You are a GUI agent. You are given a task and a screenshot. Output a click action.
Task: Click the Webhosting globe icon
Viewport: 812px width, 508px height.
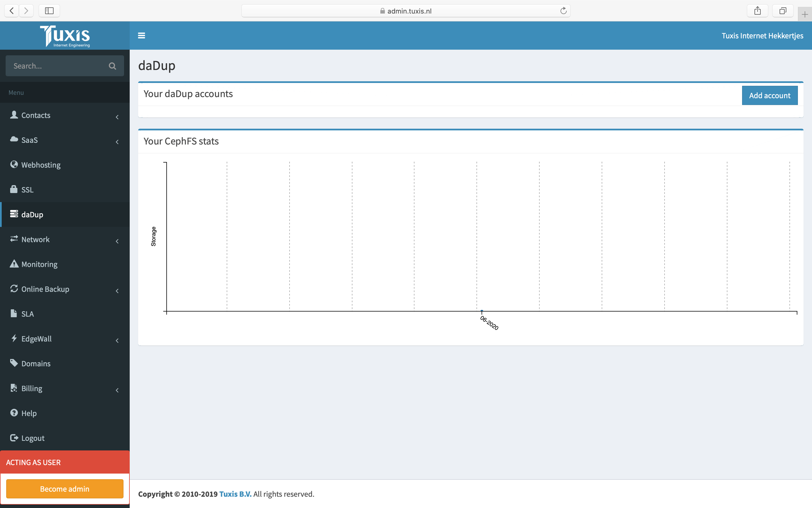pos(14,164)
